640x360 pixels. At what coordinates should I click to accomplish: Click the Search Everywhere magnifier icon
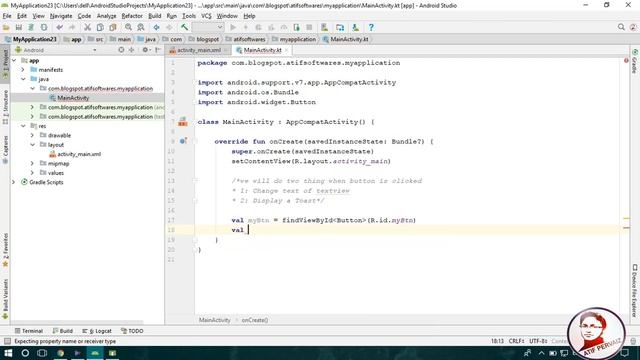pos(621,27)
